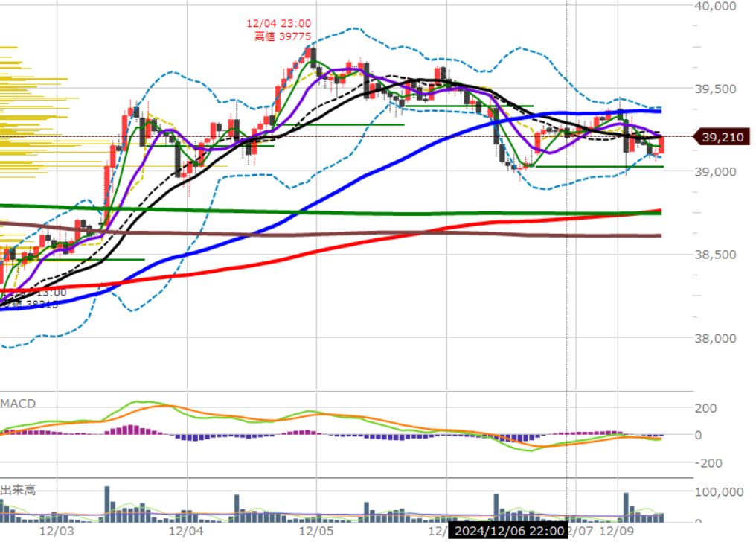The height and width of the screenshot is (551, 756).
Task: Click the 12/04 date axis label
Action: point(186,531)
